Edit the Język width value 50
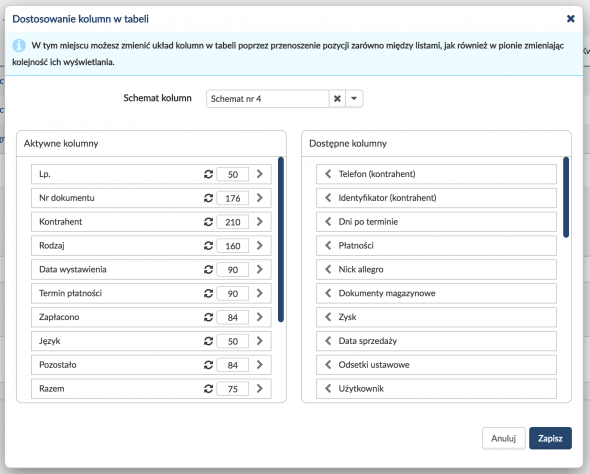The width and height of the screenshot is (590, 474). (233, 341)
